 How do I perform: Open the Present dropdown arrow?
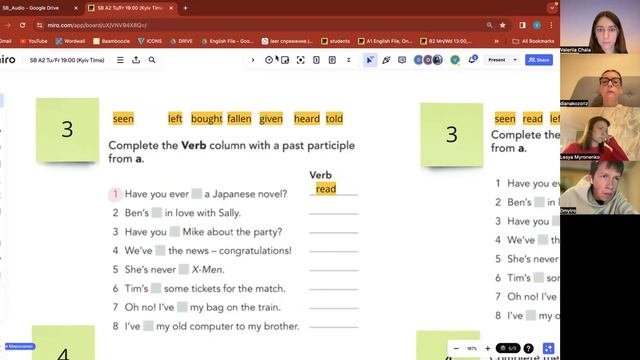click(x=515, y=60)
